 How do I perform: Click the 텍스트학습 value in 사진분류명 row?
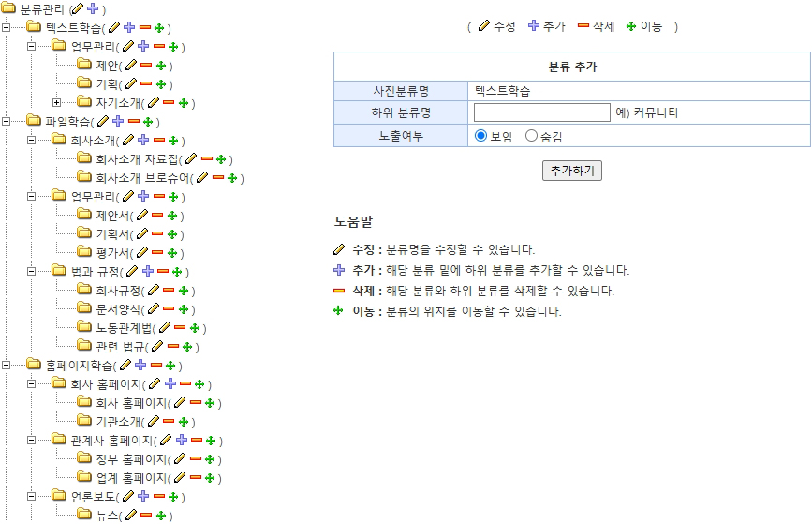tap(502, 91)
